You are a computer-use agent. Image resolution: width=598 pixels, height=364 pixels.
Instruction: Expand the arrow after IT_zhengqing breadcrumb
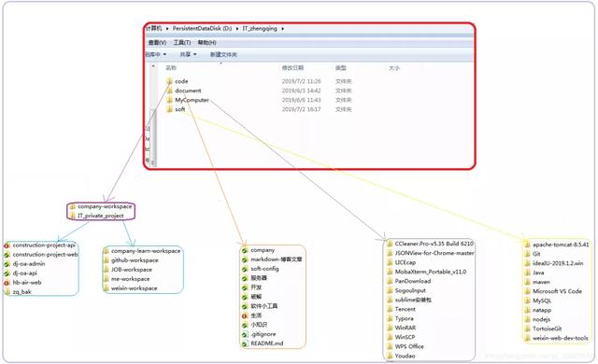(x=282, y=29)
